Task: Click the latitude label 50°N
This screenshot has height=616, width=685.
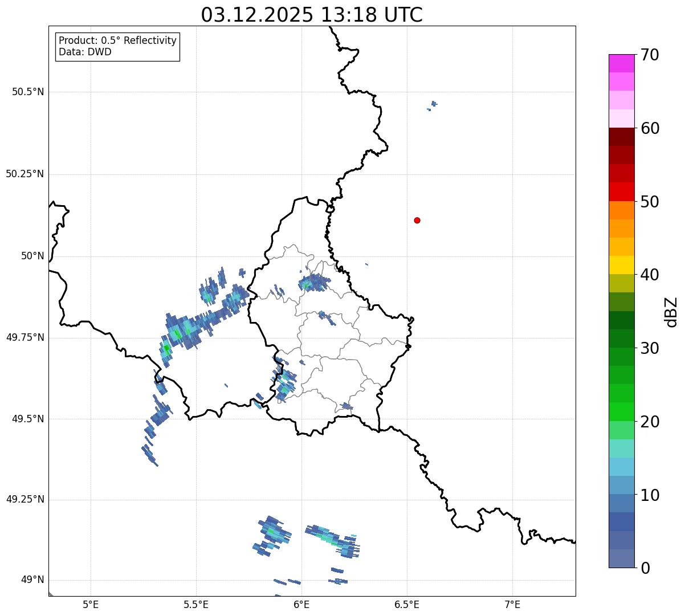Action: pos(32,256)
